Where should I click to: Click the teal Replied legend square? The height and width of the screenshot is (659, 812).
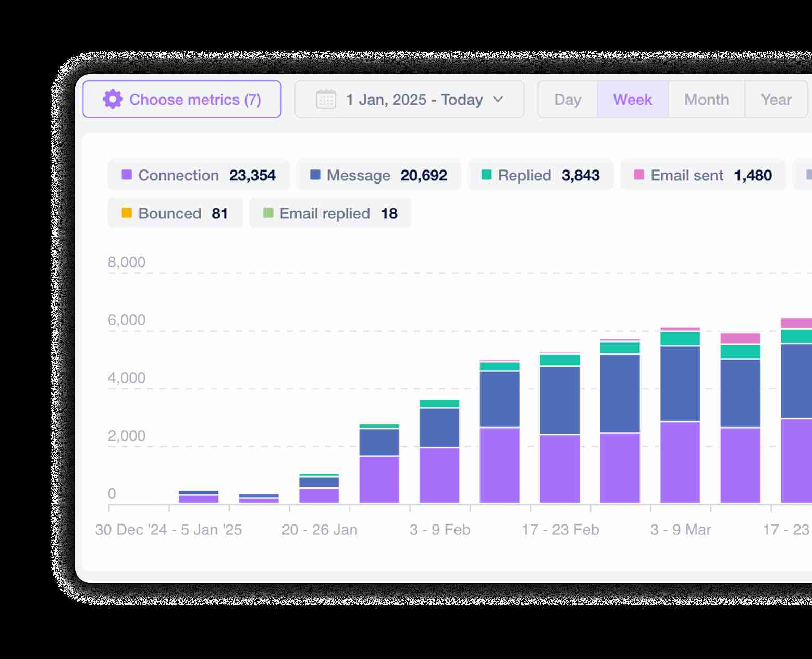coord(485,175)
